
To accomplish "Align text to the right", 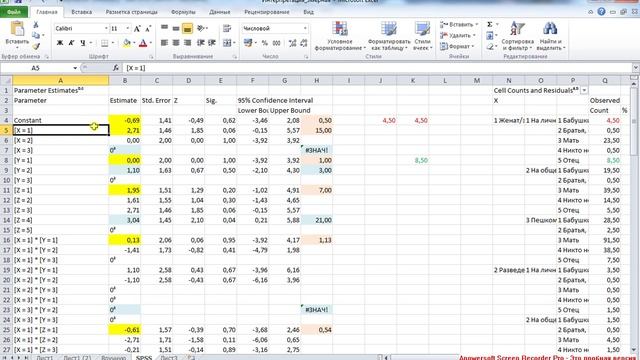I will point(187,43).
